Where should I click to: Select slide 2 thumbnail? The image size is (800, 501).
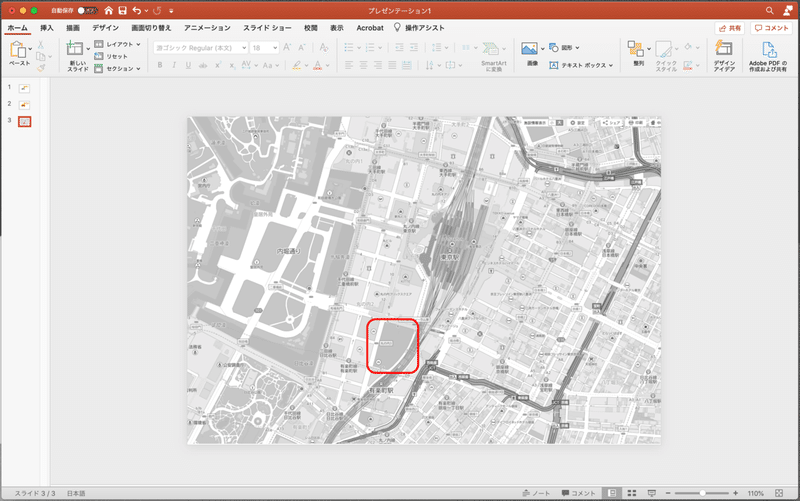click(x=24, y=105)
